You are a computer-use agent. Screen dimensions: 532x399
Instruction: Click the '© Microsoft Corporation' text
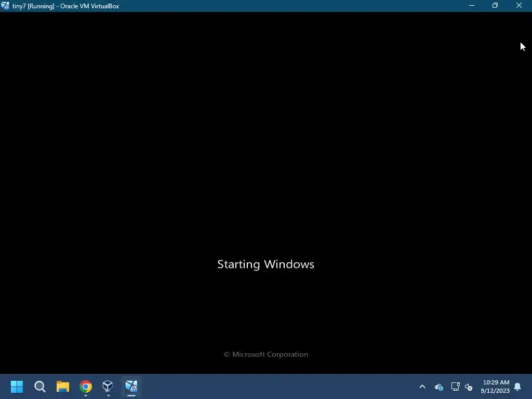click(266, 354)
